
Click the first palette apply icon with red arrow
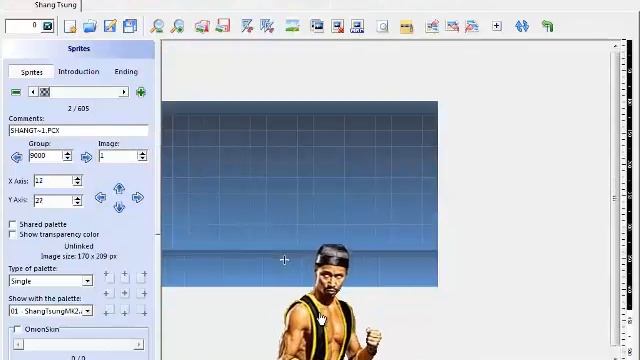(x=432, y=27)
